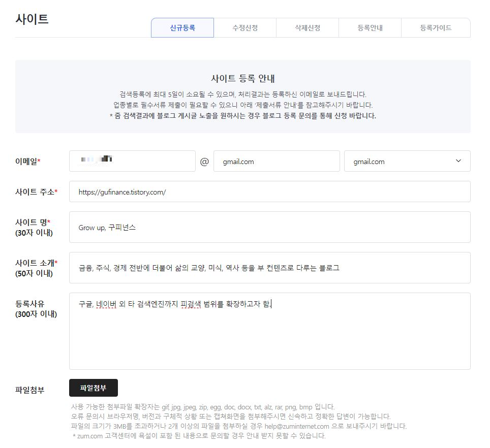Focus the 사이트 명 input field
This screenshot has height=448, width=490.
pyautogui.click(x=270, y=227)
